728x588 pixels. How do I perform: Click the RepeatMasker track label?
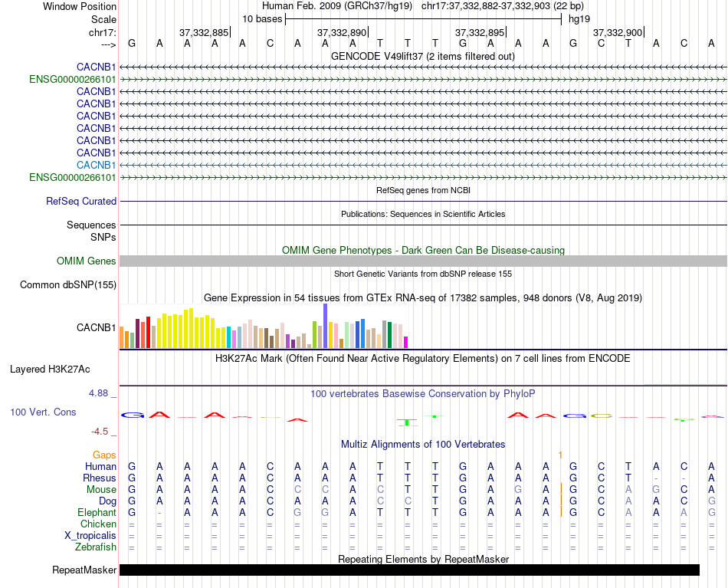click(x=84, y=570)
